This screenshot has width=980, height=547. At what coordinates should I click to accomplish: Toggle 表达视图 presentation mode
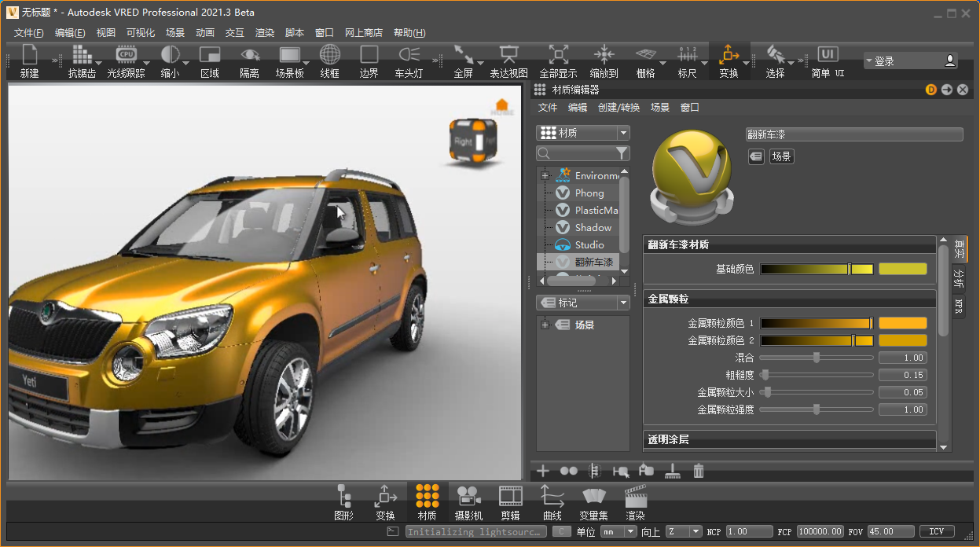509,61
